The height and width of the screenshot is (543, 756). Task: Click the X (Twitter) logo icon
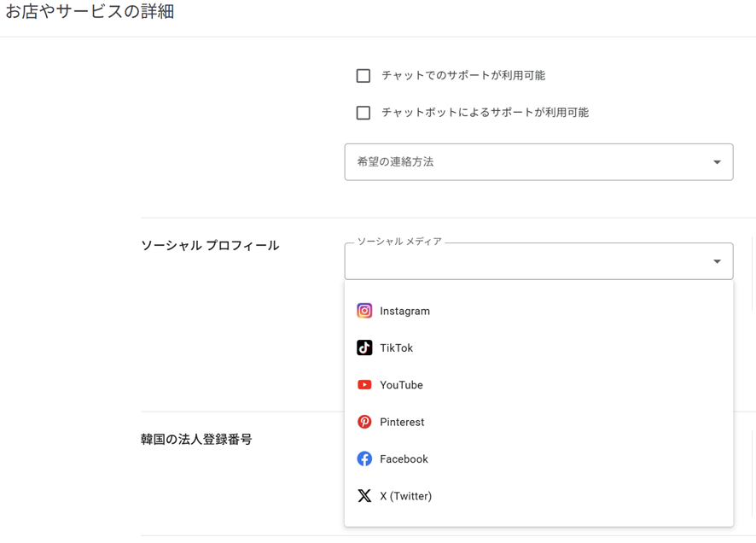click(x=364, y=496)
